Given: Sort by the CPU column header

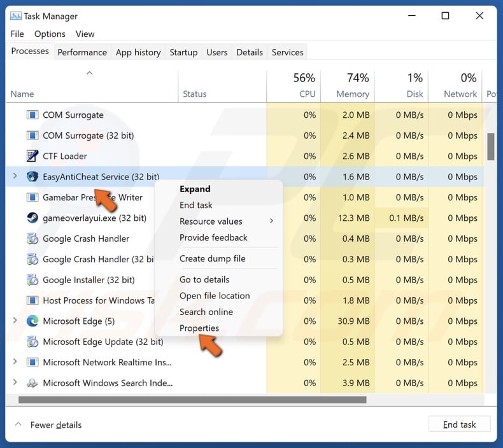Looking at the screenshot, I should 294,86.
